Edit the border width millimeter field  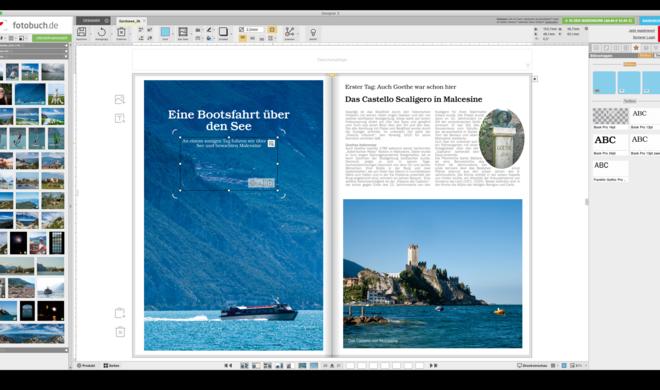pyautogui.click(x=254, y=29)
